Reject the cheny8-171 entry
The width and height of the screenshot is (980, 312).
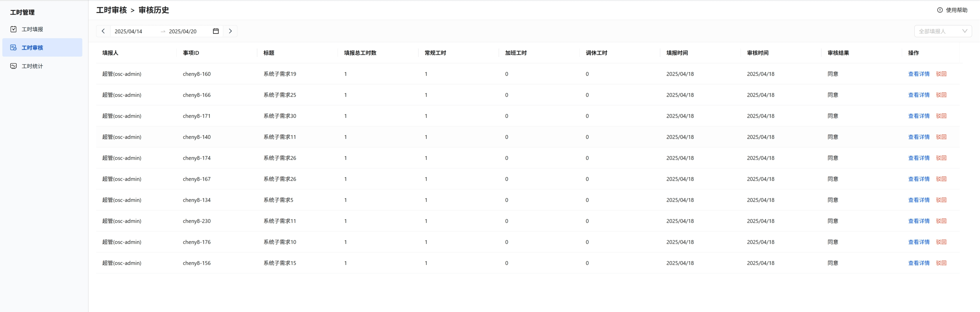pyautogui.click(x=941, y=116)
